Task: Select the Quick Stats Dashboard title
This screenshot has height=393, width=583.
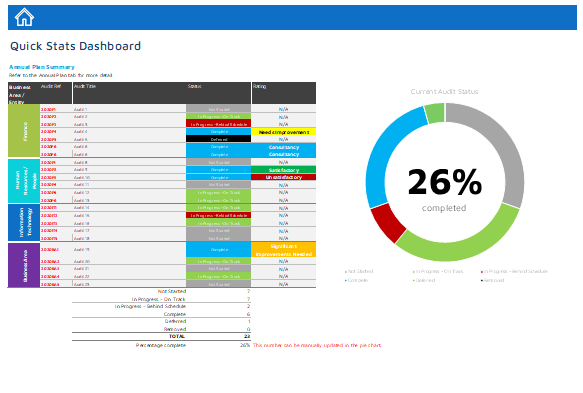Action: coord(75,46)
